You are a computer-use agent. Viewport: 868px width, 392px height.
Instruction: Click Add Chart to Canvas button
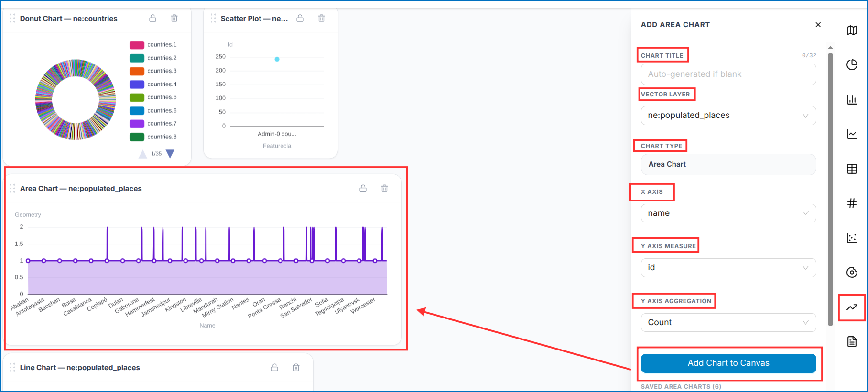728,363
